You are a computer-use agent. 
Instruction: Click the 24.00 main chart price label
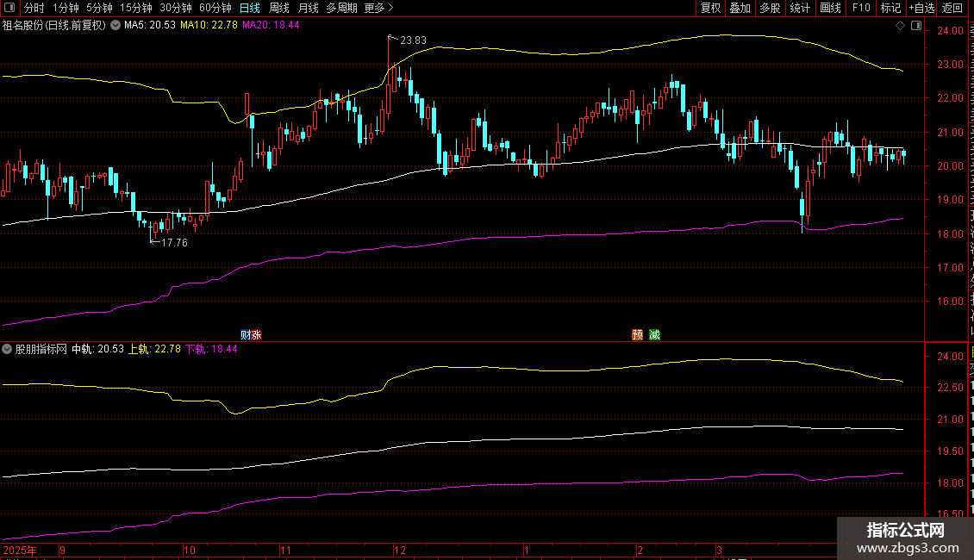[x=950, y=30]
